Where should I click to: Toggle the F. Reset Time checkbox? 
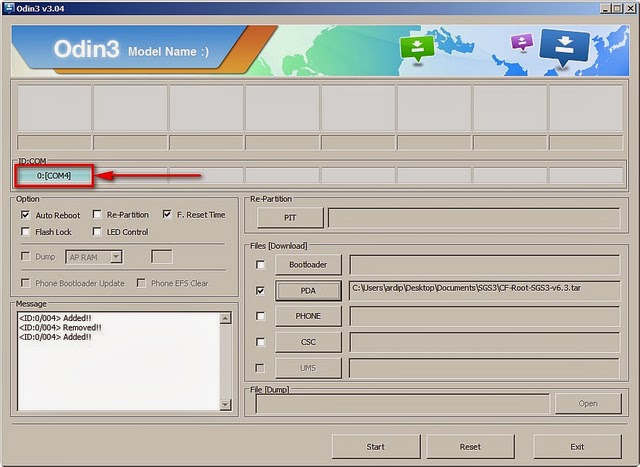pyautogui.click(x=167, y=214)
